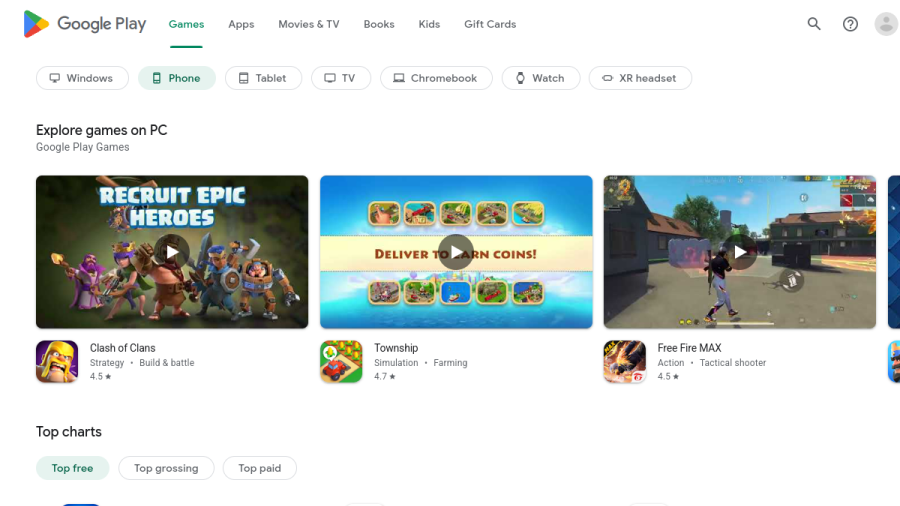
Task: Open the Gift Cards tab
Action: click(x=490, y=24)
